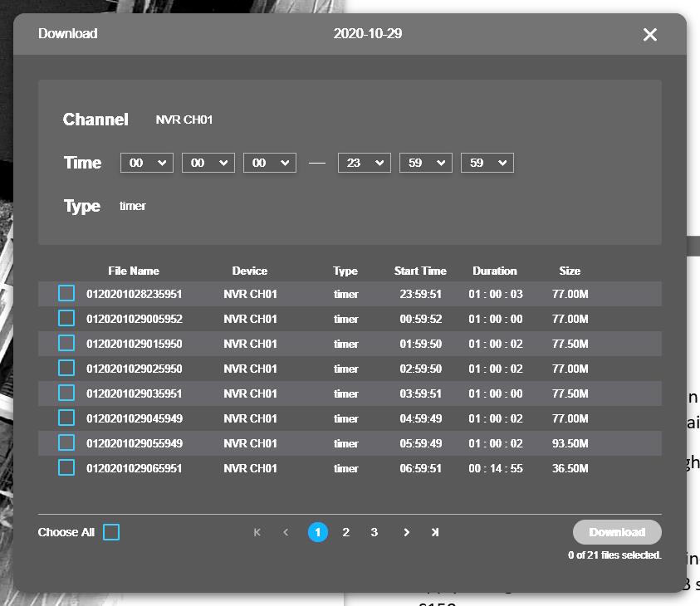Click the file name 0120201029055949
This screenshot has width=700, height=606.
[135, 443]
